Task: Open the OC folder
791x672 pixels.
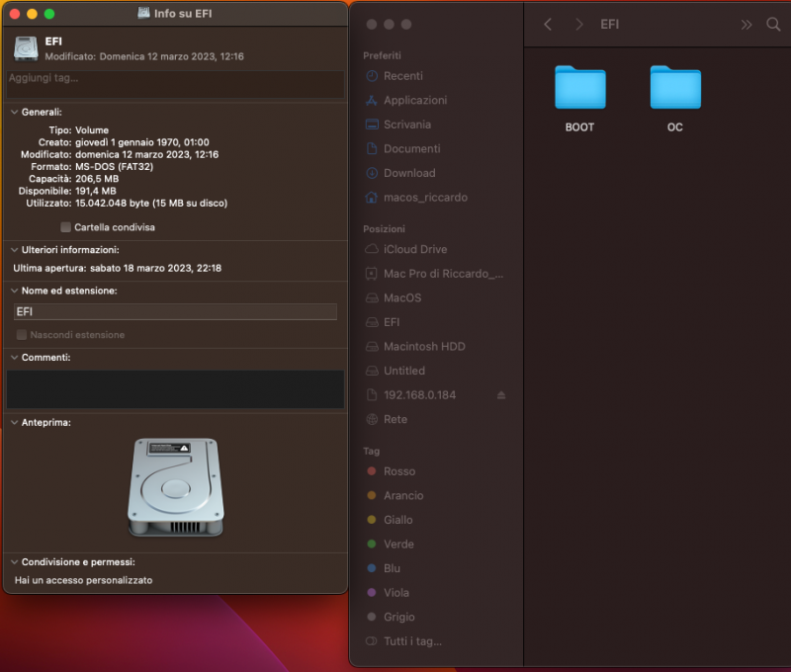Action: point(675,88)
